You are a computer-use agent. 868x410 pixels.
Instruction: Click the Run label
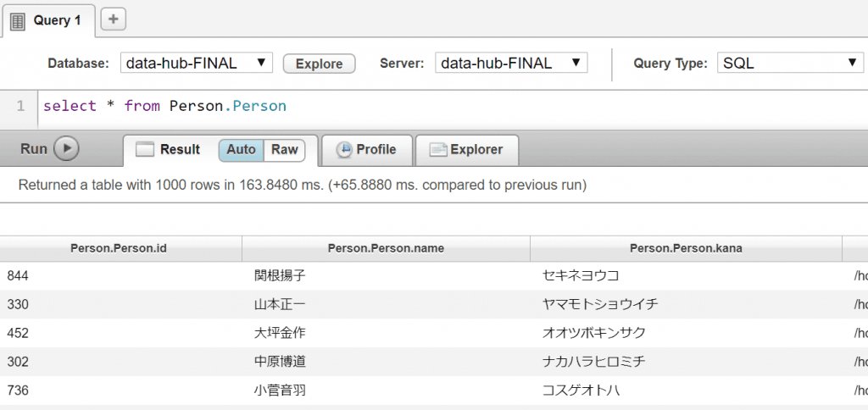coord(34,149)
